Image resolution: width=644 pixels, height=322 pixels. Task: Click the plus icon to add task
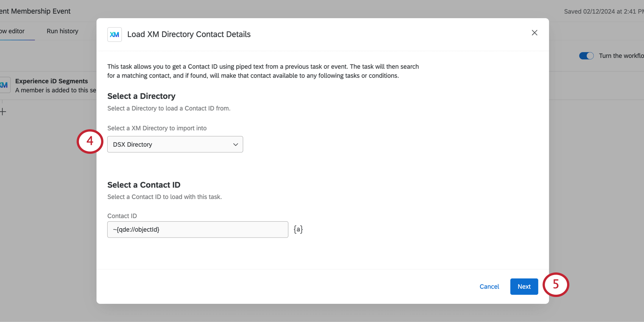3,112
